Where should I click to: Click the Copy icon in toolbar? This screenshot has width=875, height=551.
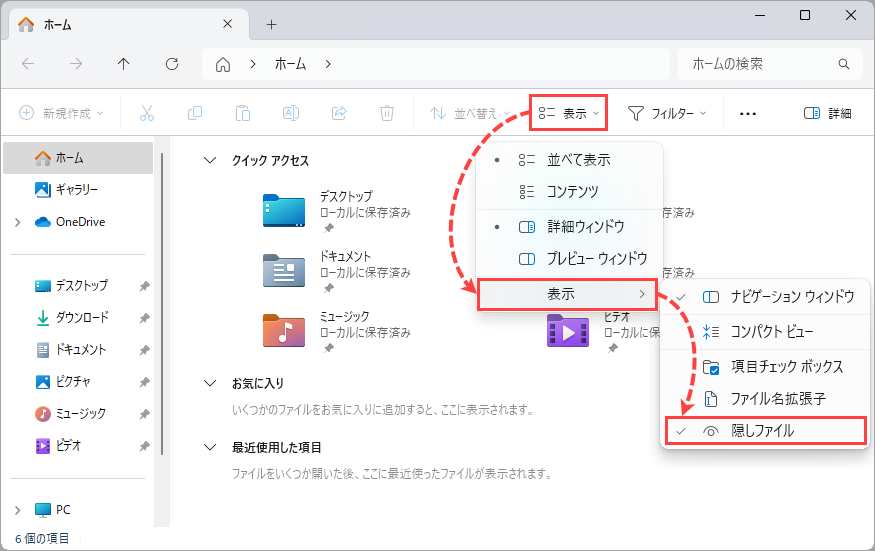coord(195,113)
